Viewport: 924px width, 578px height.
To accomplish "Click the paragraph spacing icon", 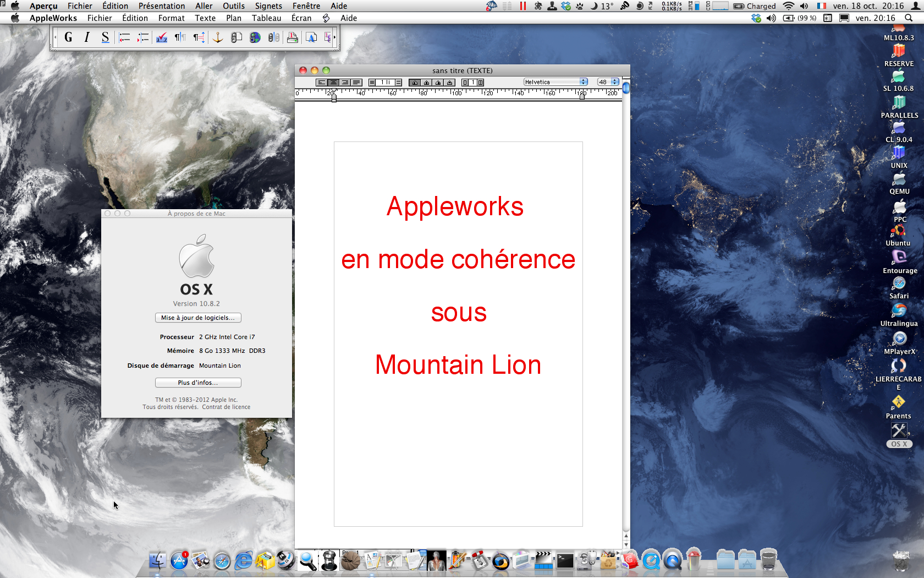I will point(199,37).
